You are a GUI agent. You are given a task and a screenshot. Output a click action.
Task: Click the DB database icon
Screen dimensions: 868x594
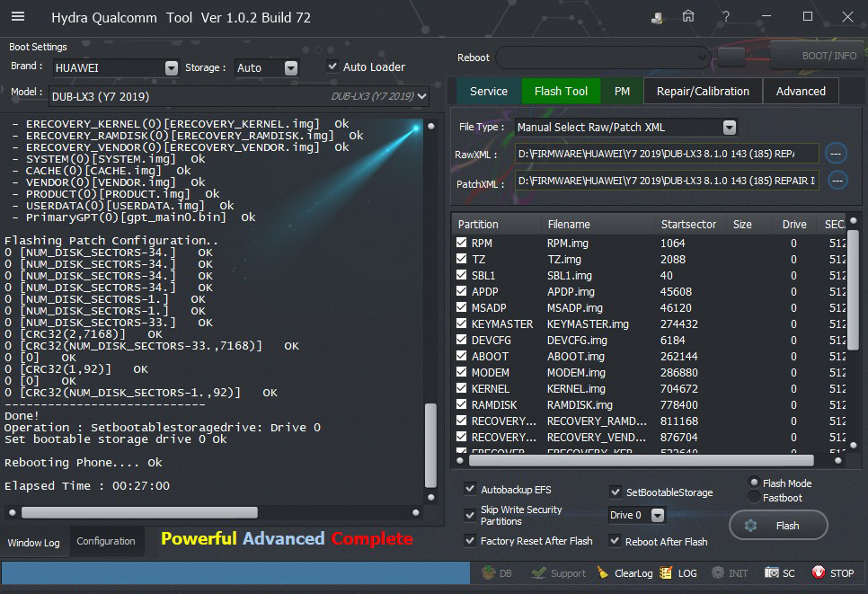(x=497, y=573)
